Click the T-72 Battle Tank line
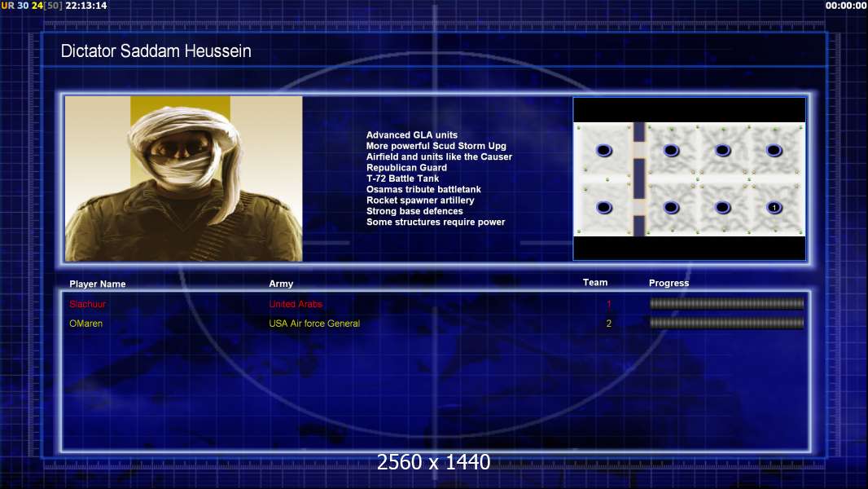The height and width of the screenshot is (489, 868). point(402,178)
